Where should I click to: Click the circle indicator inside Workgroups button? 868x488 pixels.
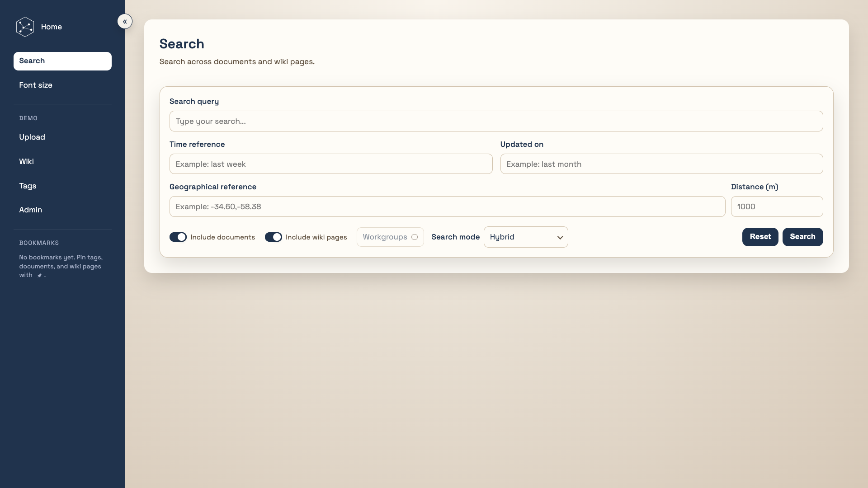point(415,237)
